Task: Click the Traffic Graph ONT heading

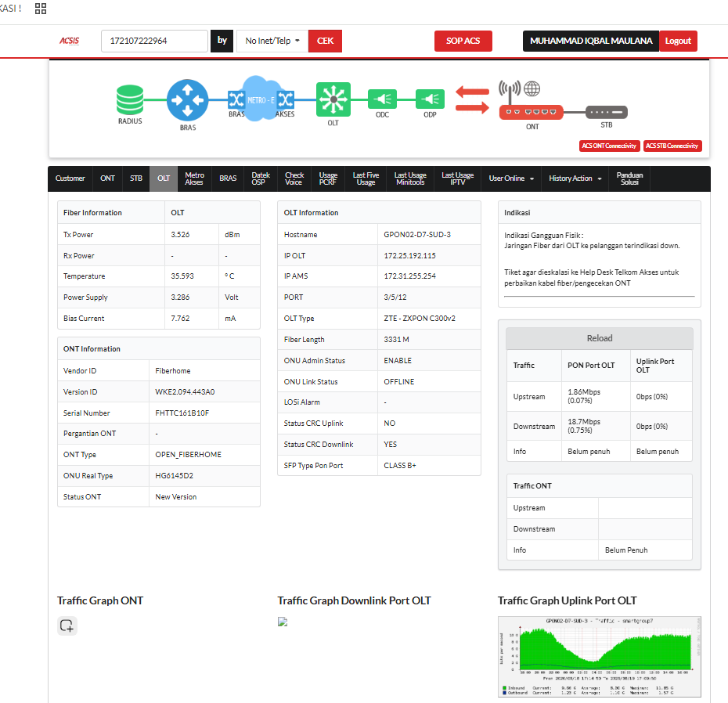Action: 100,601
